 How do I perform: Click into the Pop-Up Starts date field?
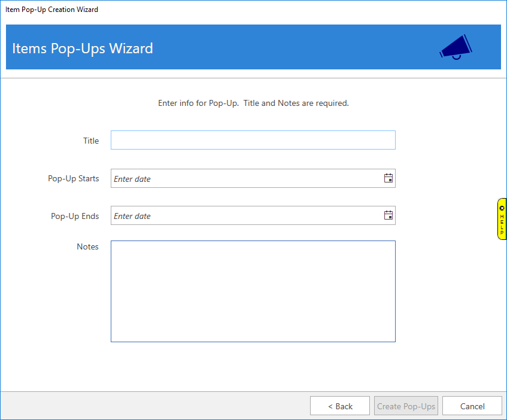tap(245, 178)
